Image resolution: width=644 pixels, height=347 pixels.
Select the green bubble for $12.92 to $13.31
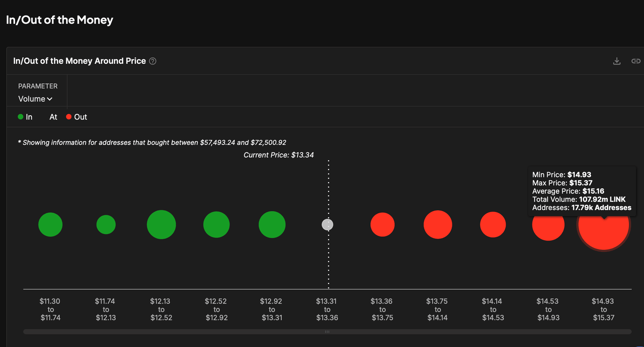272,225
